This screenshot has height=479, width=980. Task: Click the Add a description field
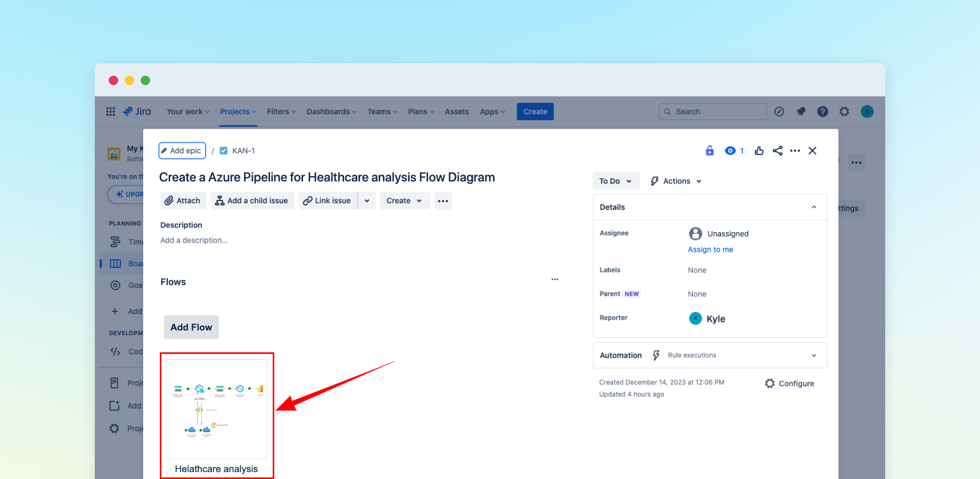(x=194, y=241)
